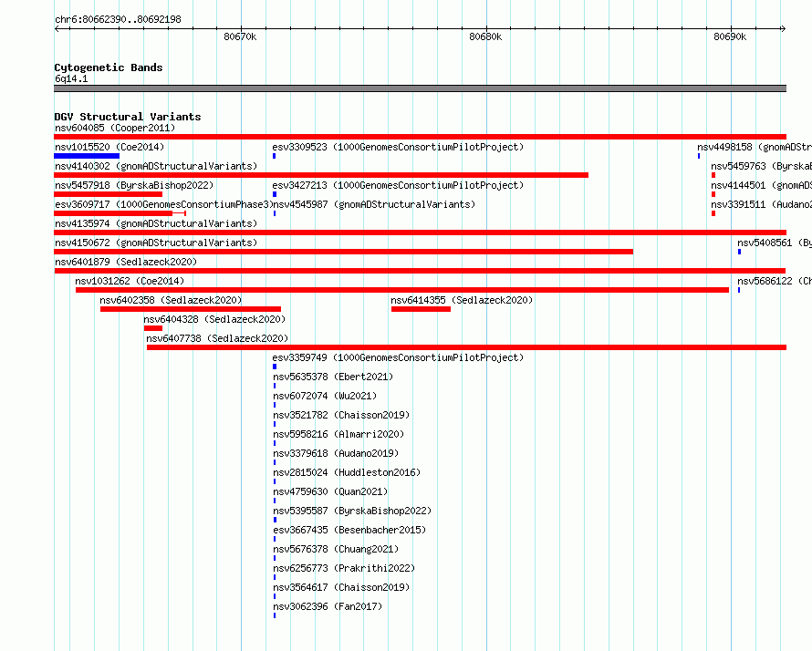Open nsv5395587 (ByrskaBishop2022) label
Viewport: 812px width, 651px height.
point(352,511)
